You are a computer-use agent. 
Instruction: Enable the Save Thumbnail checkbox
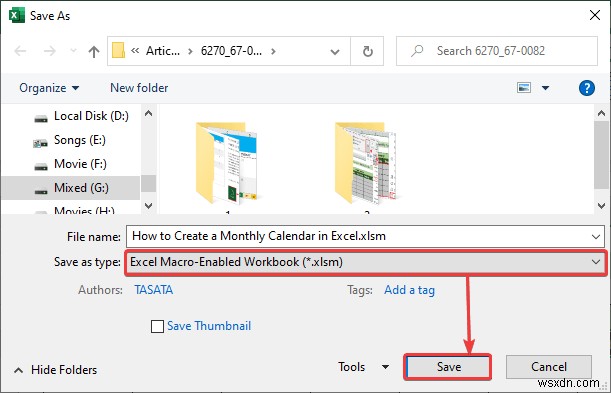click(157, 326)
